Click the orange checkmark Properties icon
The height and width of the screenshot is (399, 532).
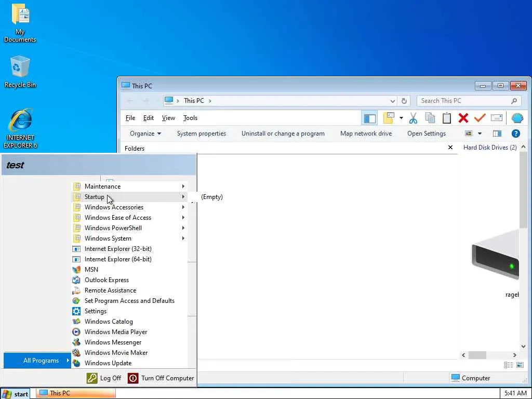click(480, 118)
